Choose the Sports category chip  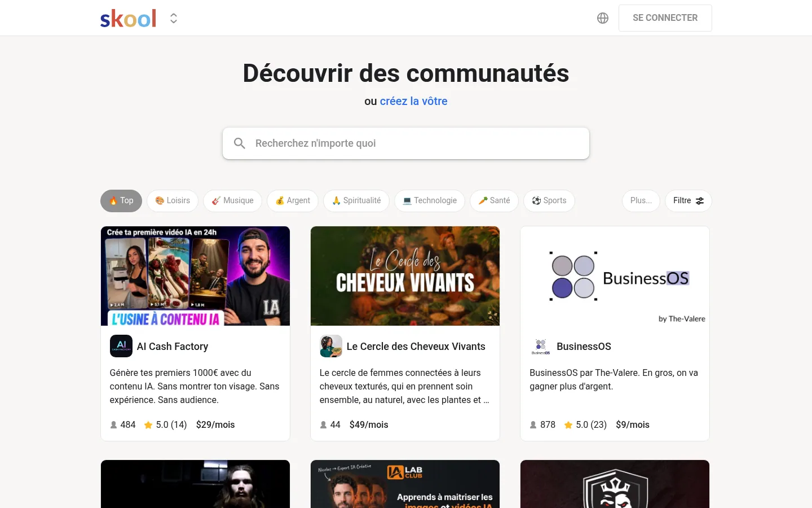549,201
